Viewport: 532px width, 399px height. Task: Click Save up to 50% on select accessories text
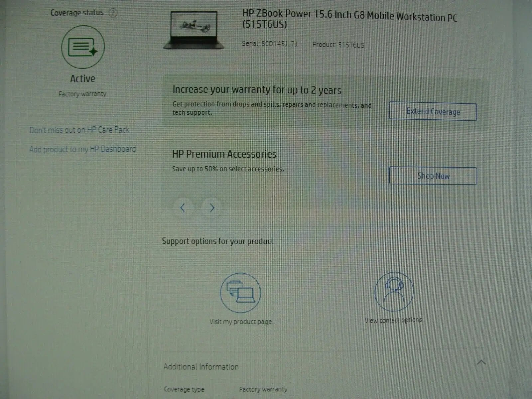coord(228,169)
